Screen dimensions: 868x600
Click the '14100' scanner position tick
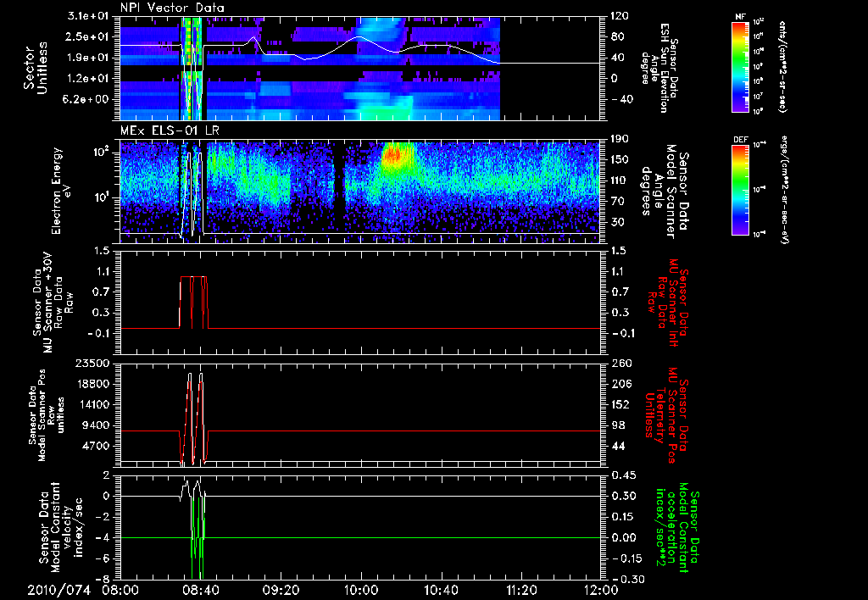tap(95, 404)
